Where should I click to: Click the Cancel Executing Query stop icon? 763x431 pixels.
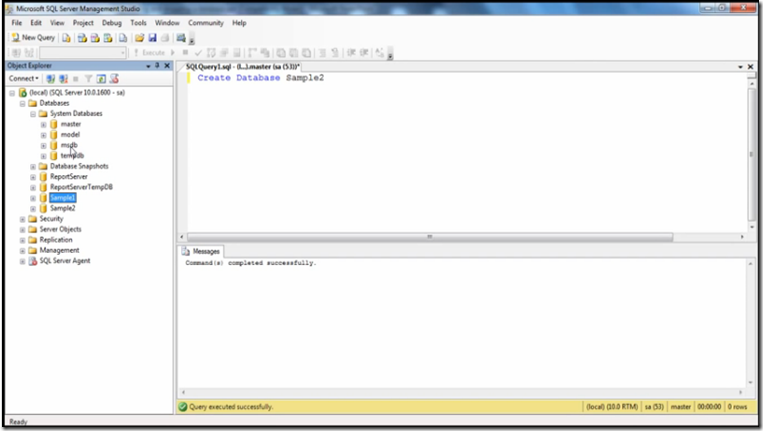click(185, 53)
